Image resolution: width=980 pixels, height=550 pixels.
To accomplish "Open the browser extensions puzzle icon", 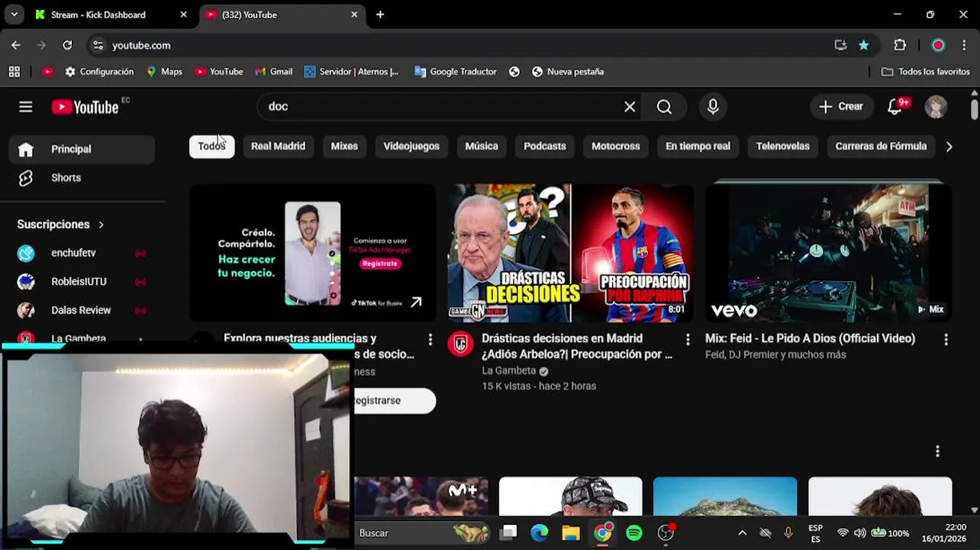I will click(x=900, y=45).
